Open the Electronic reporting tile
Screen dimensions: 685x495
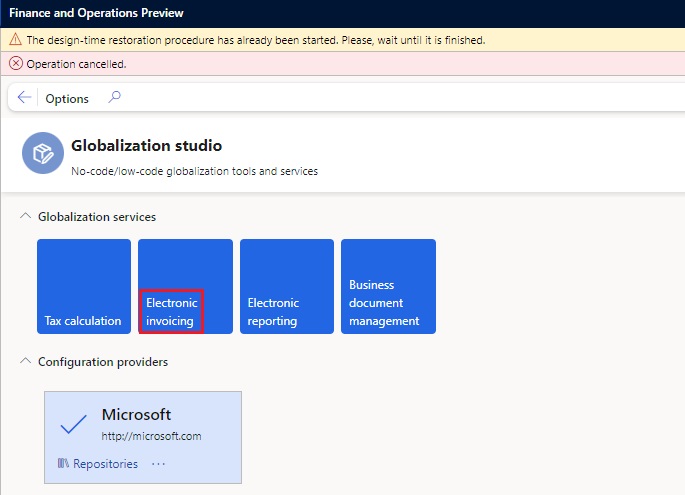click(287, 287)
